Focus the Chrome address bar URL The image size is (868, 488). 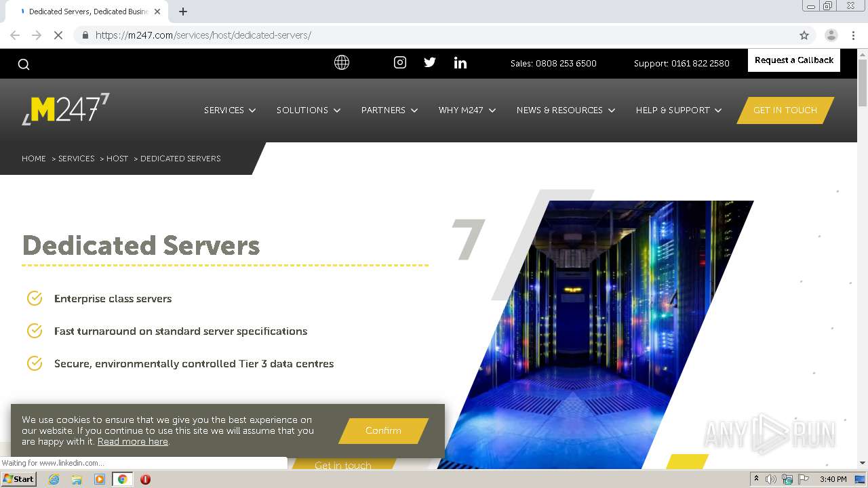point(203,35)
